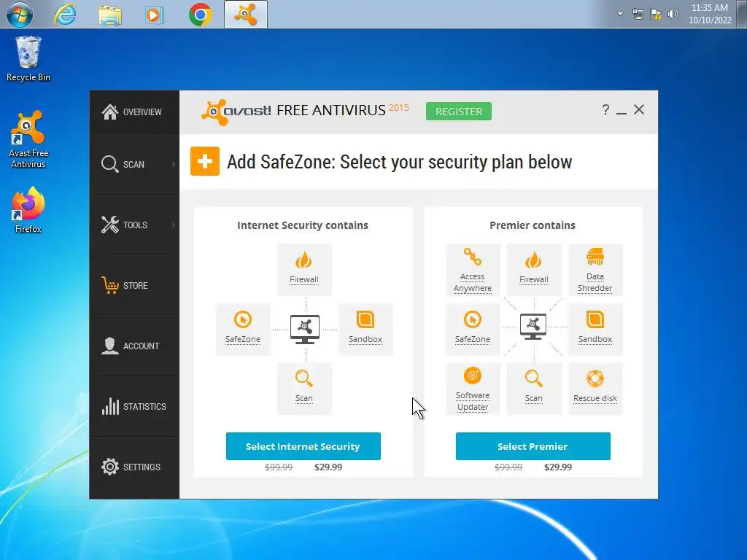
Task: Click the computer monitor icon in Premier panel
Action: tap(533, 327)
